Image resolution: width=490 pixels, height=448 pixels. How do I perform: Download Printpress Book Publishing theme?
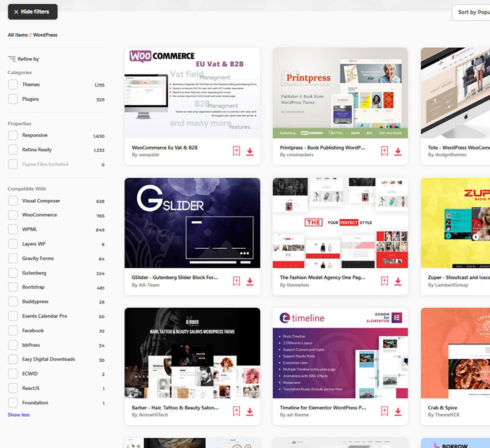[398, 151]
